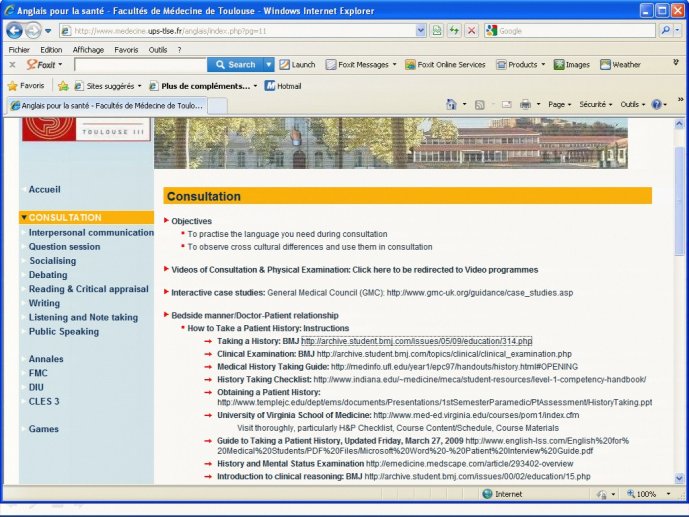
Task: Open the medscape History and Mental Status link
Action: (x=469, y=463)
